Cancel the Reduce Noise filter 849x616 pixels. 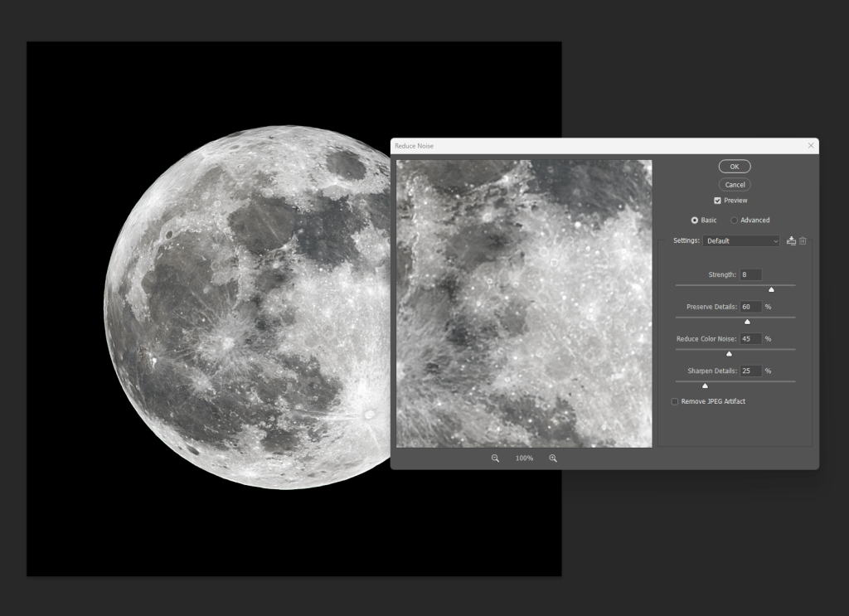tap(735, 185)
